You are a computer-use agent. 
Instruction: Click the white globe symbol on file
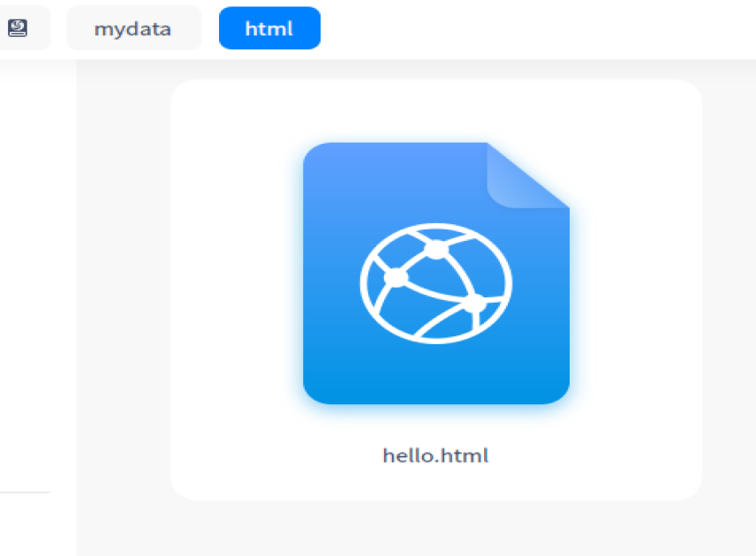(x=435, y=282)
